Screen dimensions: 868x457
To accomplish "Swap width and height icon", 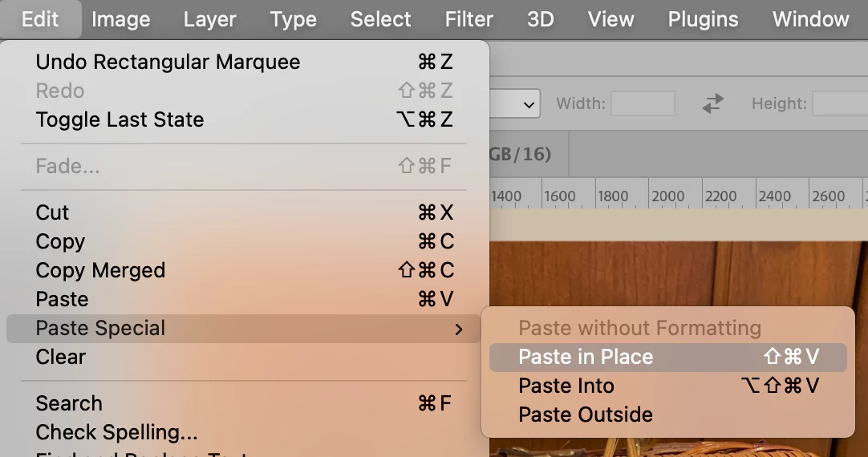I will click(712, 103).
